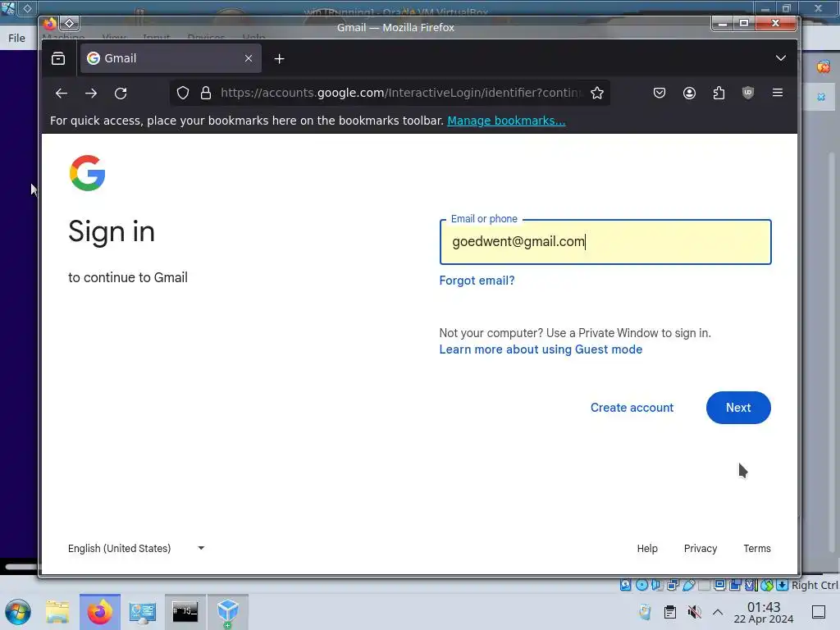
Task: Click the pin diamond icon in Firefox title bar
Action: 70,24
